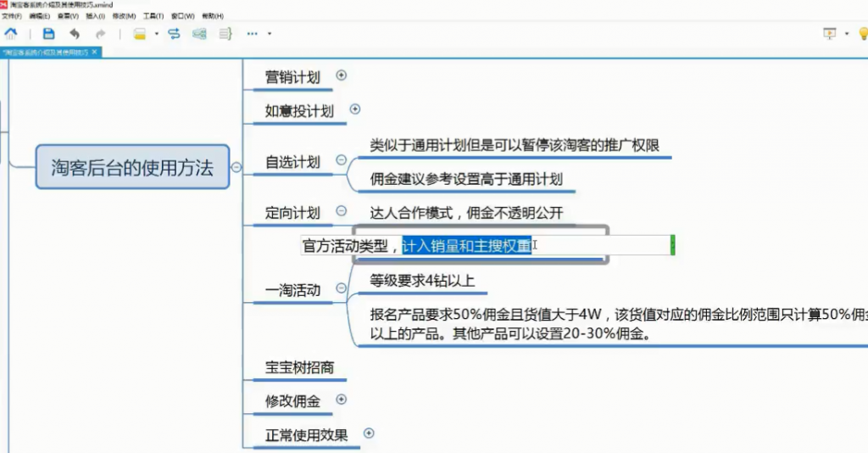This screenshot has width=868, height=453.
Task: Add a relationship with the arrows icon
Action: (174, 34)
